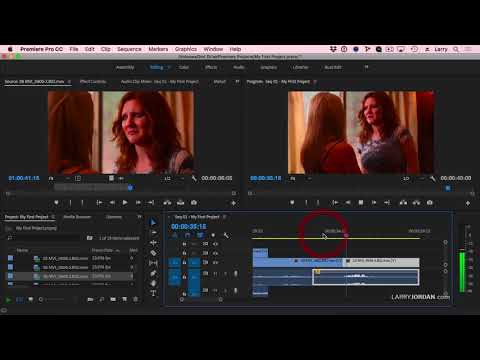This screenshot has width=480, height=360.
Task: Open Source monitor button editor plus
Action: point(233,203)
